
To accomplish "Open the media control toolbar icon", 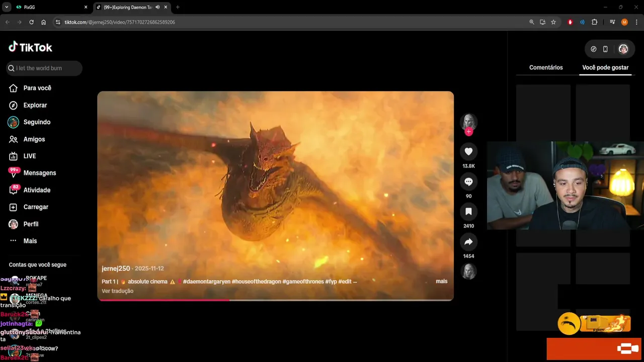I will coord(612,22).
